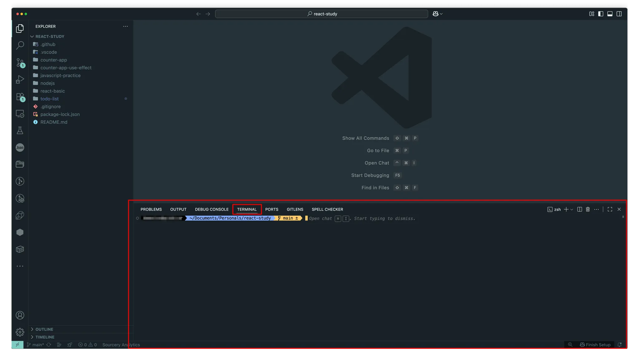Toggle bottom panel visibility

coord(610,14)
